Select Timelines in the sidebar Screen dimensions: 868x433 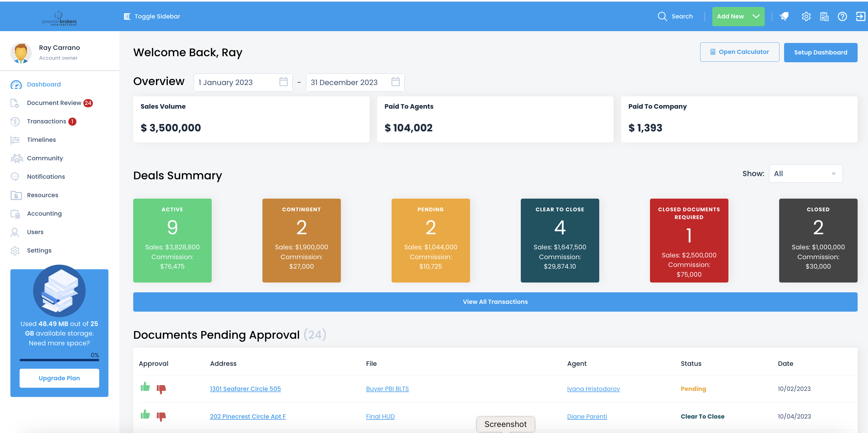tap(42, 140)
